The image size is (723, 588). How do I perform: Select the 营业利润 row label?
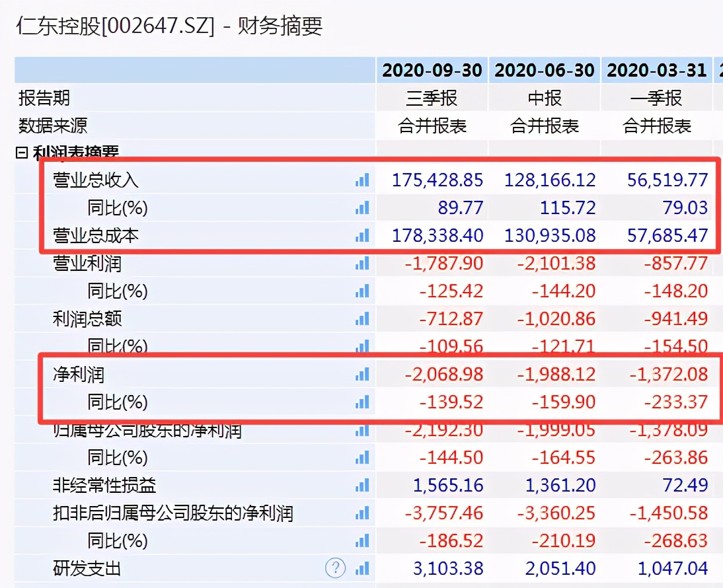(x=87, y=263)
